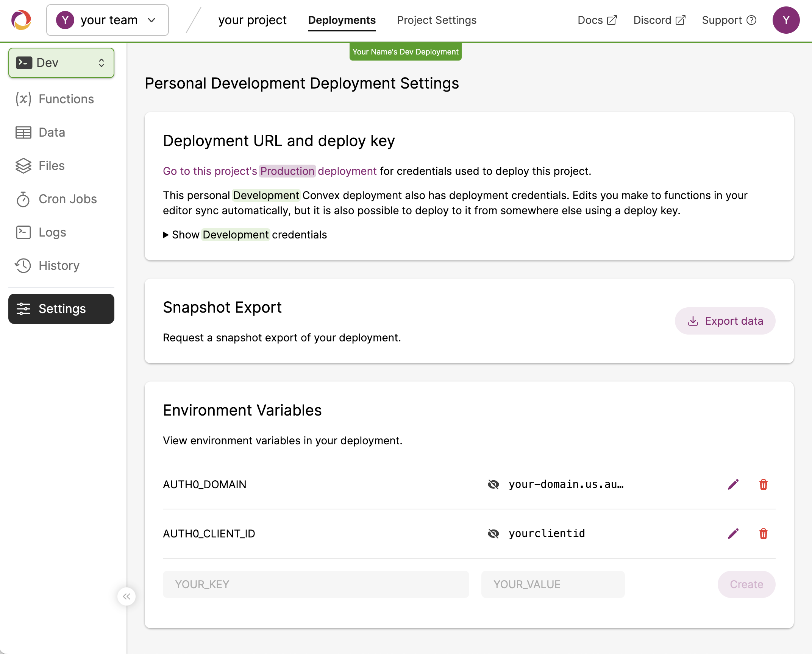Follow the Production deployment link
The image size is (812, 654).
pos(270,171)
